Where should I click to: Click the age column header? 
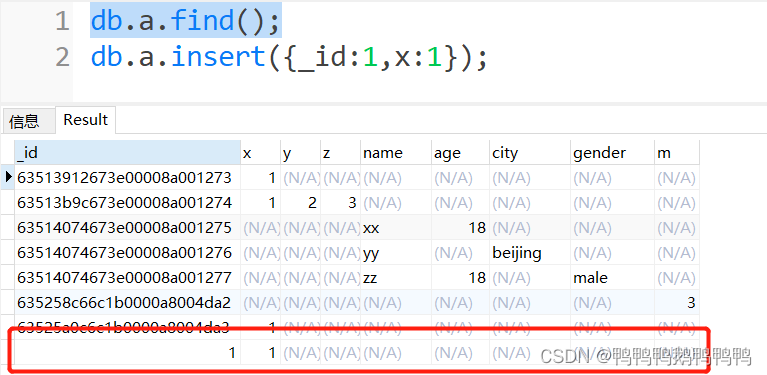coord(460,153)
